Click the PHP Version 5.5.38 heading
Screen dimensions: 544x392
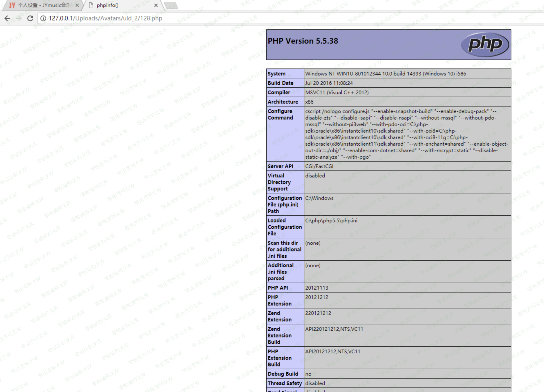pos(303,41)
